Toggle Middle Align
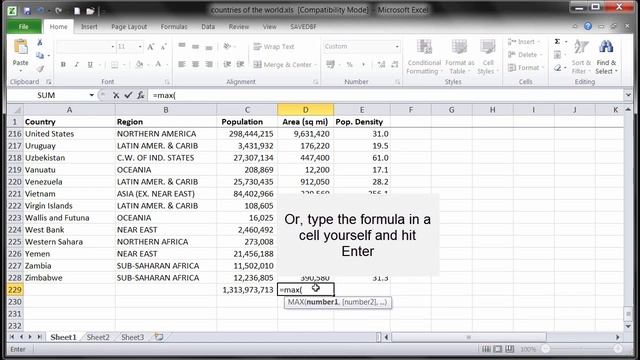The height and width of the screenshot is (360, 640). (196, 47)
